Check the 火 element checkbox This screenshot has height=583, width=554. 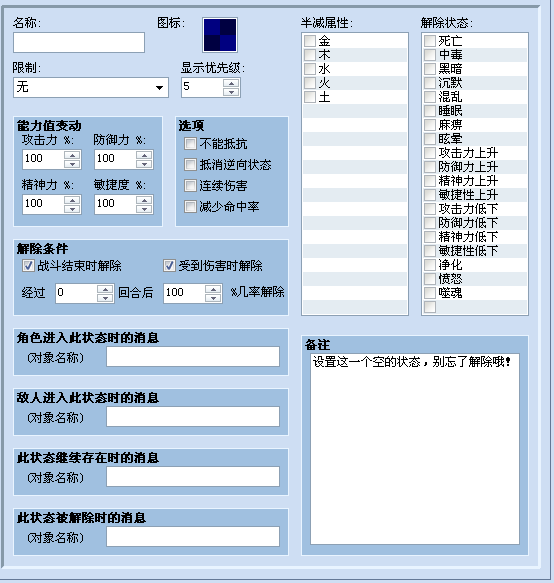(x=310, y=83)
